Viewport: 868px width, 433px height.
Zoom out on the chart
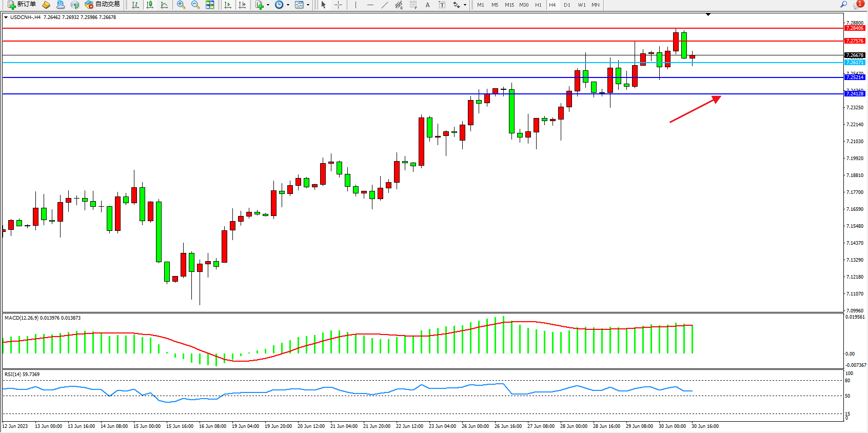coord(195,5)
